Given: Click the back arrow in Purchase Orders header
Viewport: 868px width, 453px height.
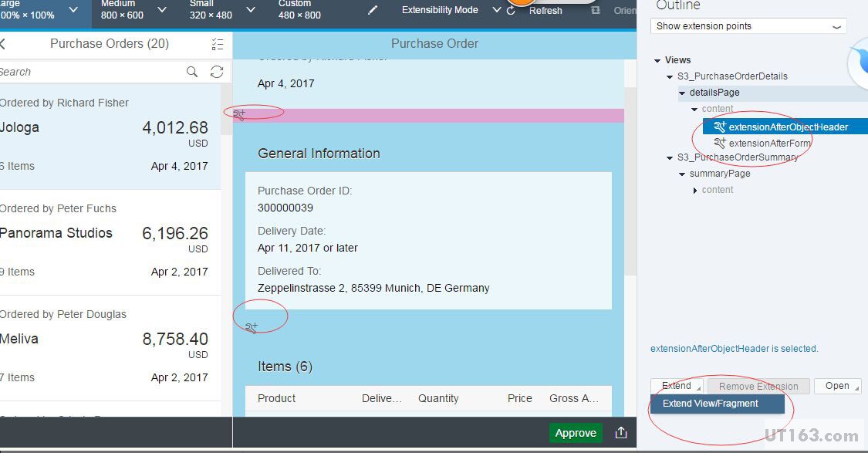Looking at the screenshot, I should tap(3, 44).
